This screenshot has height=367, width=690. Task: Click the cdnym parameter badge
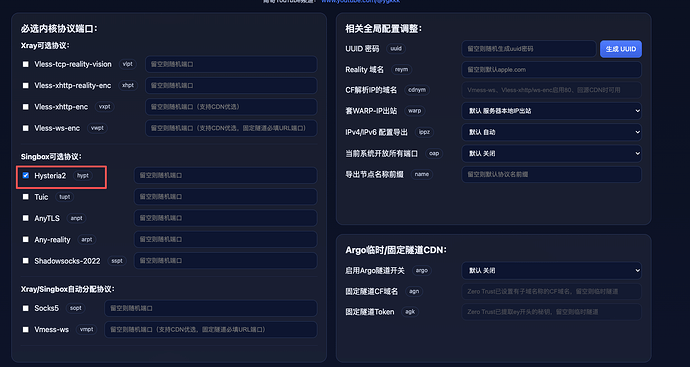pos(417,90)
